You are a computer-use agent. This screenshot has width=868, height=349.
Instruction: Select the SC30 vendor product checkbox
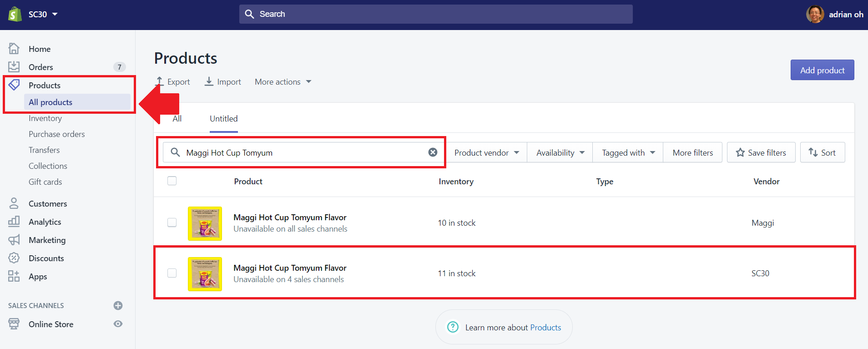(172, 273)
